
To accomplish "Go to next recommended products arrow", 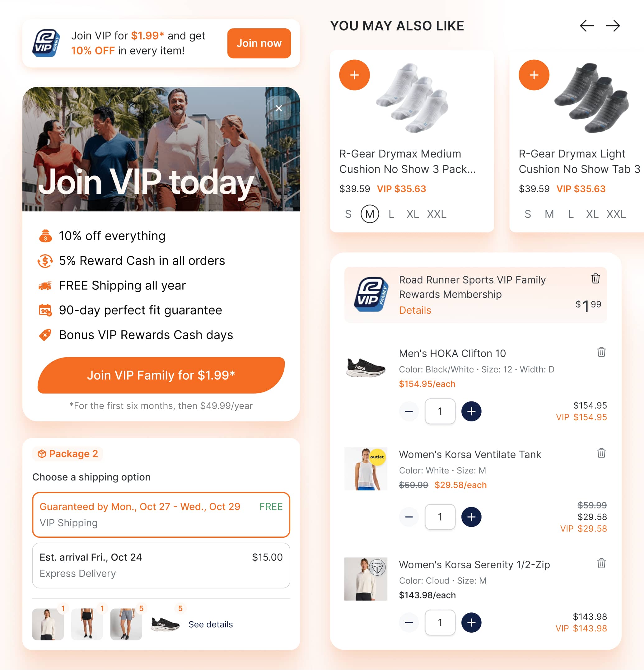I will click(x=613, y=26).
